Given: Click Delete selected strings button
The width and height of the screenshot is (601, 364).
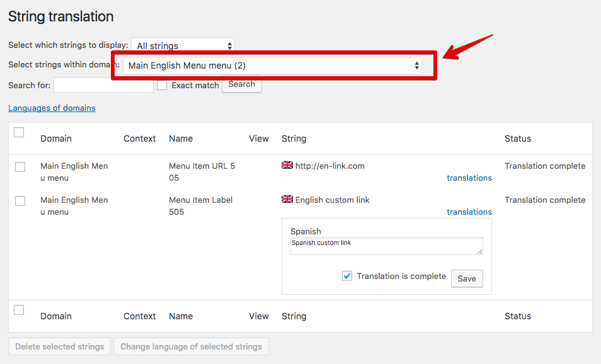Looking at the screenshot, I should 59,346.
